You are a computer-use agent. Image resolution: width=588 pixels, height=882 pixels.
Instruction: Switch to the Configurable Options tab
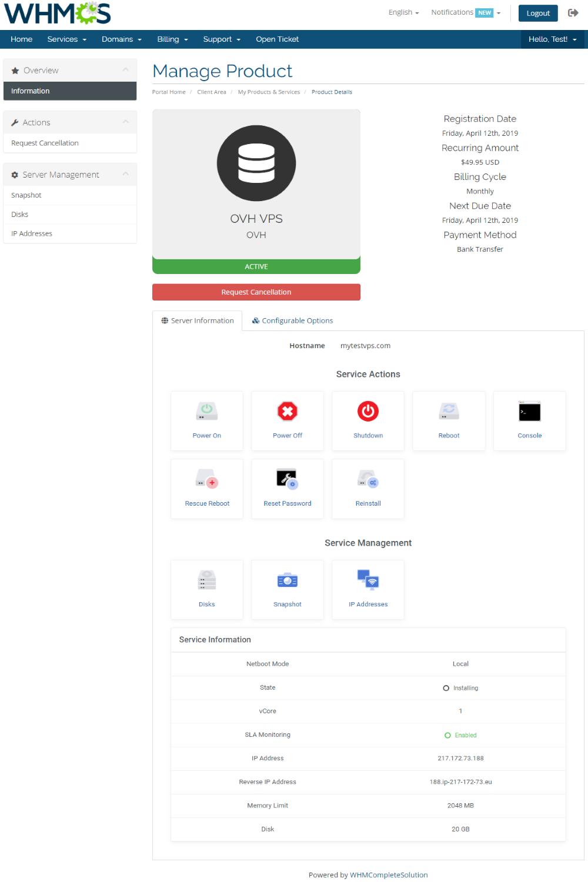click(x=292, y=320)
